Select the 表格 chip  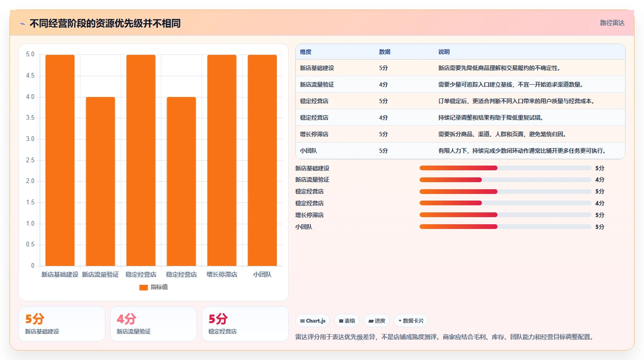pyautogui.click(x=347, y=321)
